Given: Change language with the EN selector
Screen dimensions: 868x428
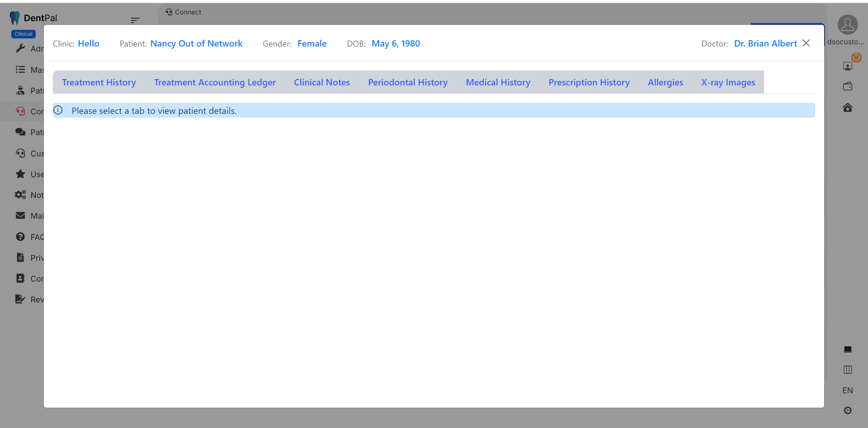Looking at the screenshot, I should pos(848,390).
